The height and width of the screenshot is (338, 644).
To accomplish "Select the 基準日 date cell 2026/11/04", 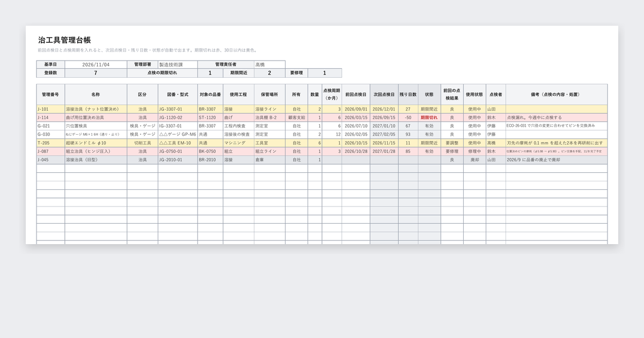I will [x=96, y=64].
